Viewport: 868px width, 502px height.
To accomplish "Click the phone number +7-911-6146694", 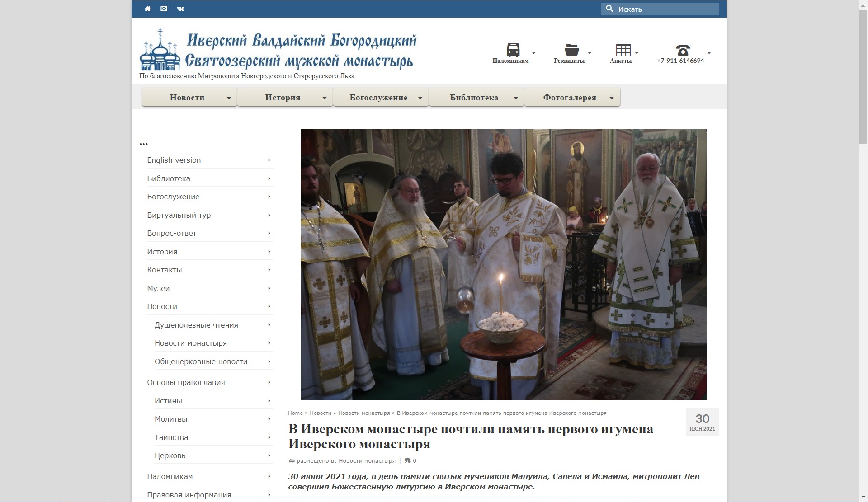I will pos(680,61).
